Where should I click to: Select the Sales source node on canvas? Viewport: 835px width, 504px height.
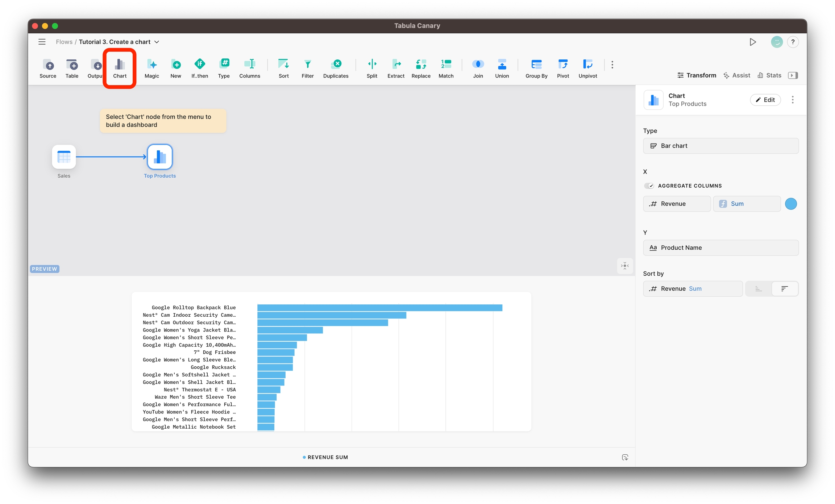64,157
